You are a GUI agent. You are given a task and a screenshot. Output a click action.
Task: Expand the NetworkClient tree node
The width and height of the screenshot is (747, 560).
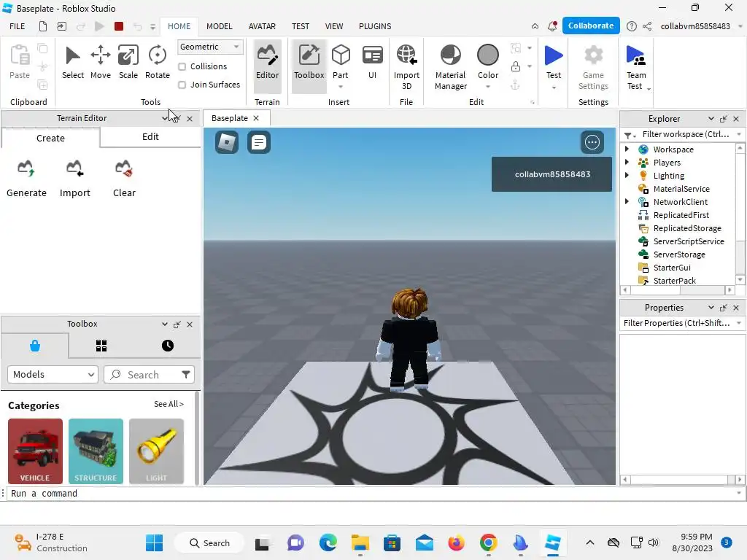click(x=627, y=201)
